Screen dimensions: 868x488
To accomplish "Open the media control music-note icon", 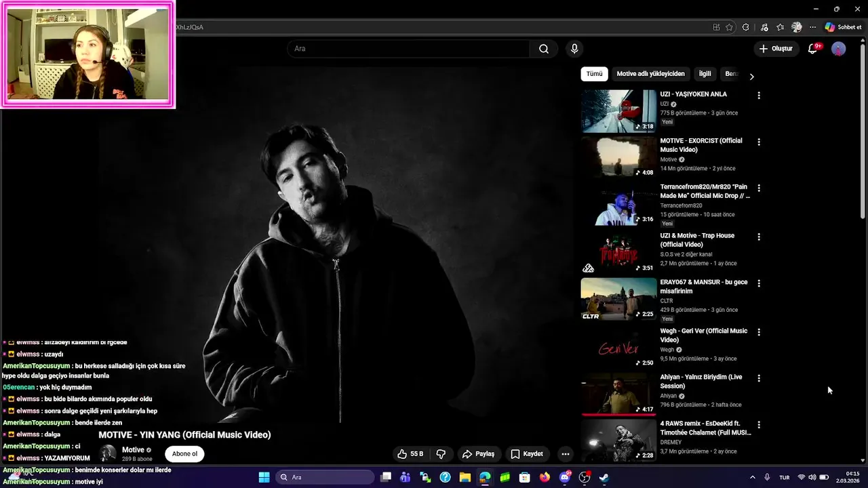I will tap(764, 27).
